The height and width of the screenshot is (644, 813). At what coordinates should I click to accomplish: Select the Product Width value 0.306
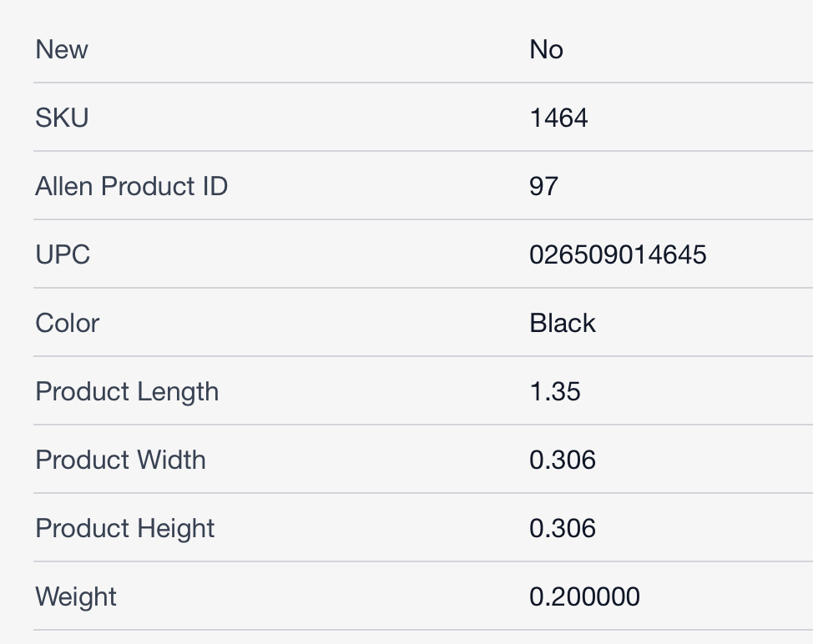click(x=563, y=460)
